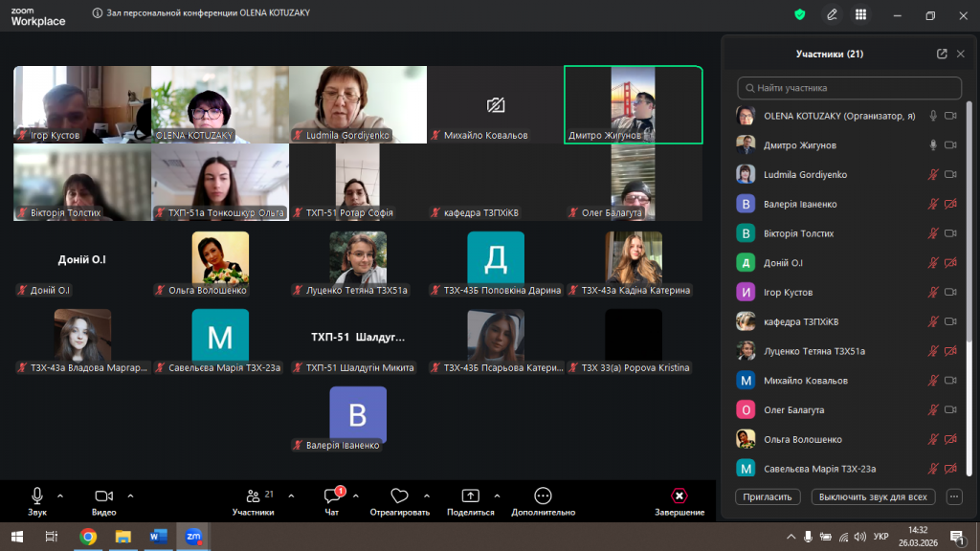Click the participants list scrollbar

(969, 239)
